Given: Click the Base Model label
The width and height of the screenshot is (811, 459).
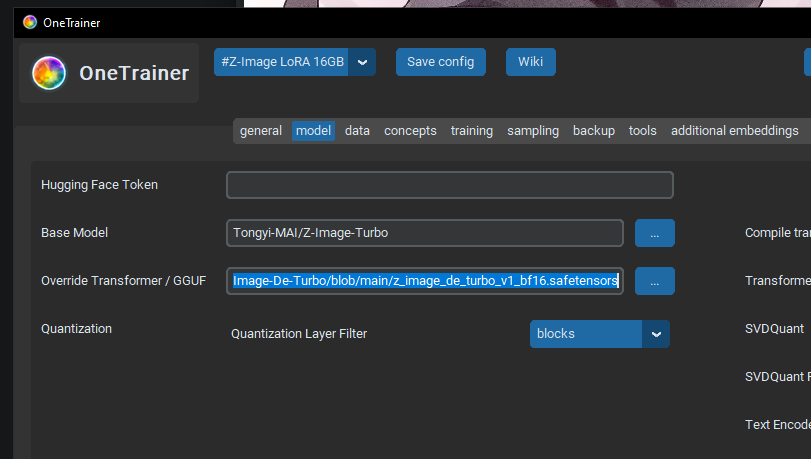Looking at the screenshot, I should pyautogui.click(x=74, y=233).
